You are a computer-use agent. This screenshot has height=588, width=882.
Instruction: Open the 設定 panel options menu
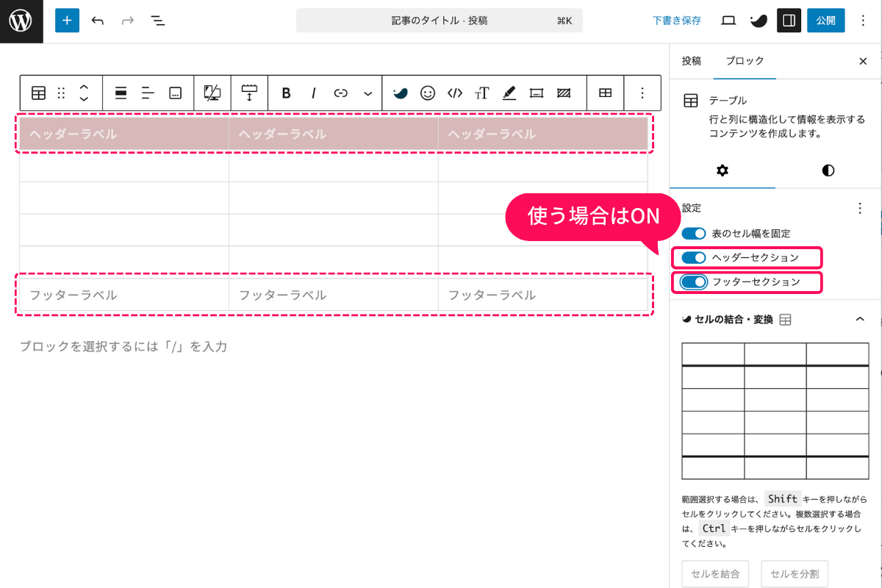[860, 209]
